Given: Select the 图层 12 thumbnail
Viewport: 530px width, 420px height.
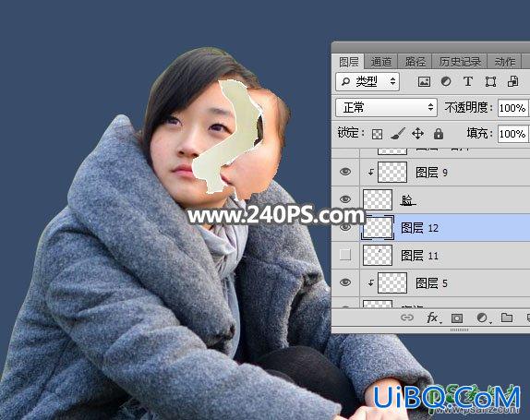Looking at the screenshot, I should point(378,227).
